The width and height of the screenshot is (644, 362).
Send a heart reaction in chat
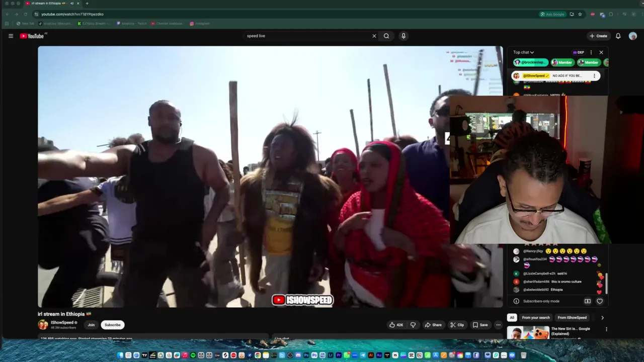[599, 301]
